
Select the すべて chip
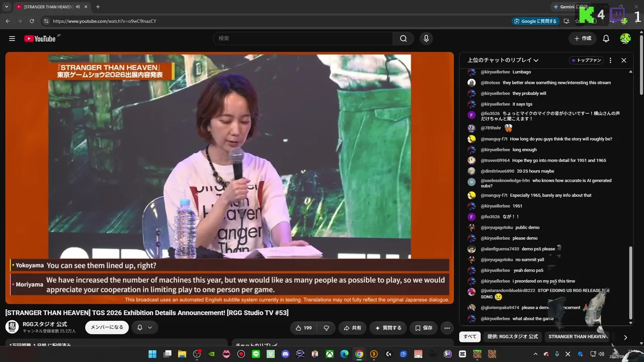coord(470,337)
